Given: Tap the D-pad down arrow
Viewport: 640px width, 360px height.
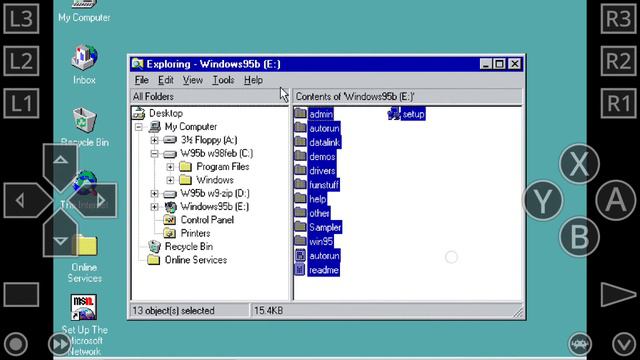Looking at the screenshot, I should tap(60, 233).
